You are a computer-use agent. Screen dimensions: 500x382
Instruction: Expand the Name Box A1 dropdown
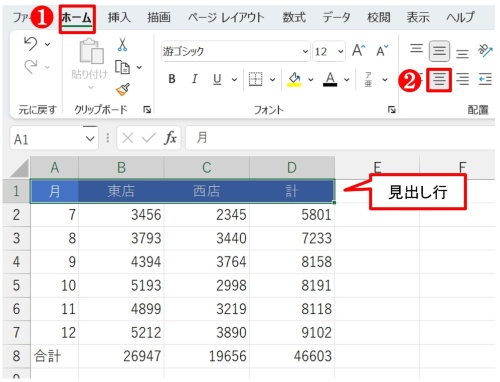tap(90, 138)
